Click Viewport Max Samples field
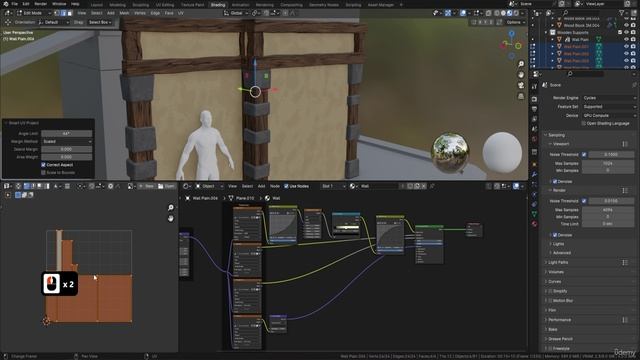Screen dimensions: 640x360 coord(608,163)
